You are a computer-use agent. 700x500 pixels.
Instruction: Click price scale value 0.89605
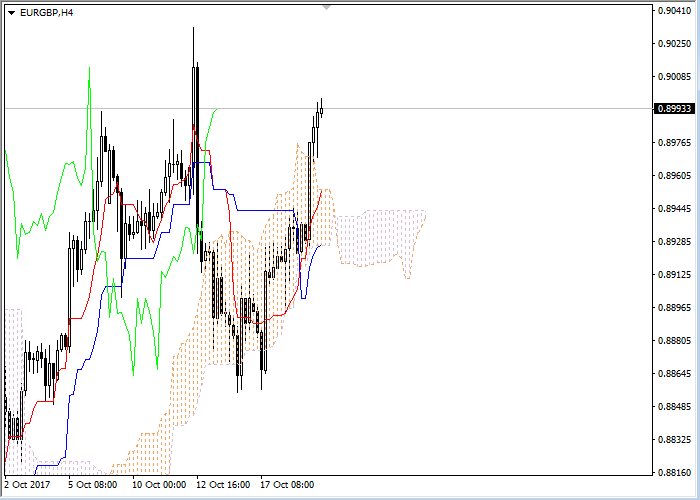[x=675, y=175]
